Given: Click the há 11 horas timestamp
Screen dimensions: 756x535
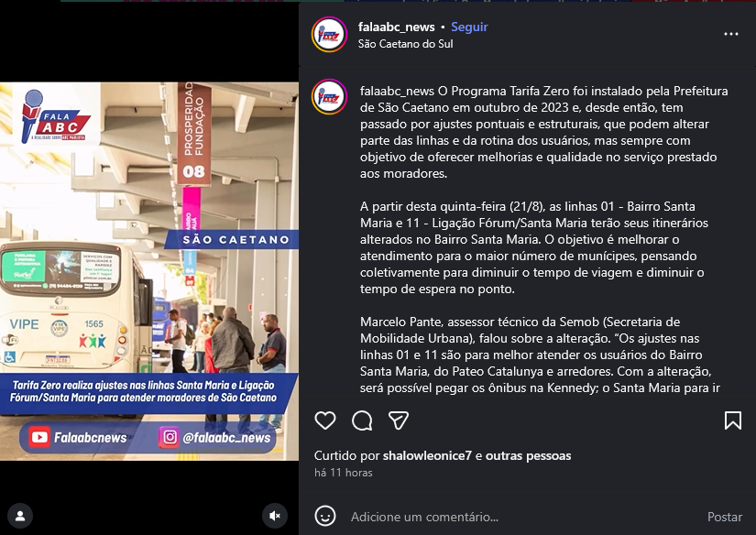Looking at the screenshot, I should [344, 473].
